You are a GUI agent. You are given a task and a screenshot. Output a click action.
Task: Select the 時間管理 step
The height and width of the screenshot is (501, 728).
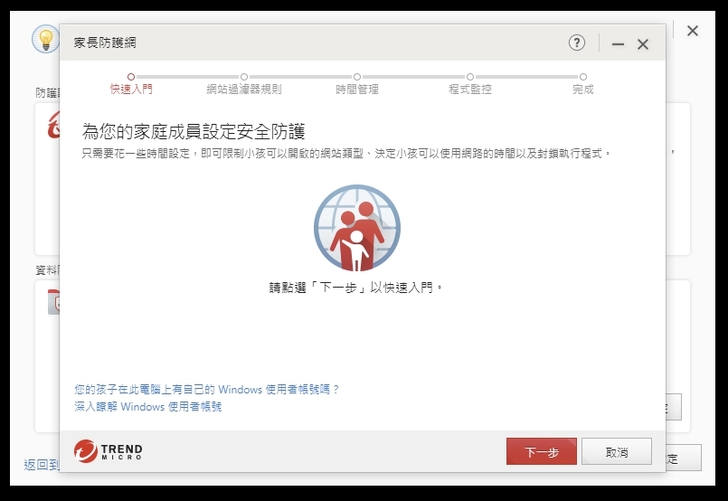pos(357,84)
